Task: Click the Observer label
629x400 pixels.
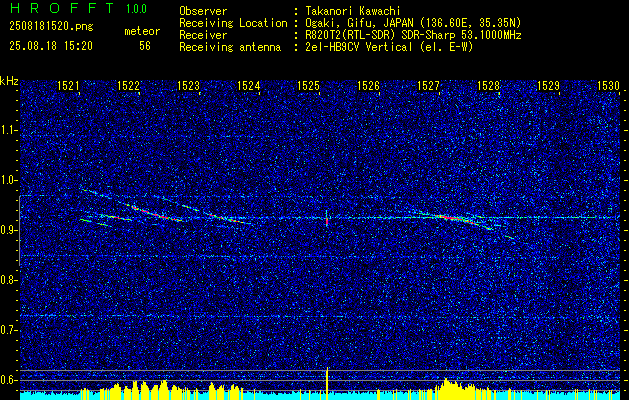Action: (x=203, y=11)
